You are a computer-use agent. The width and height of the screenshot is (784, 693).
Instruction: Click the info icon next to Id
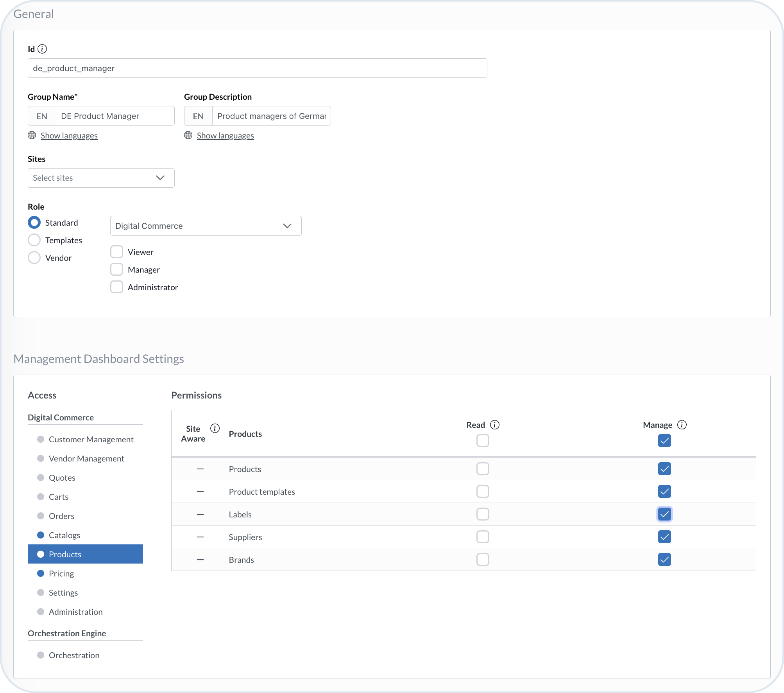pyautogui.click(x=42, y=49)
